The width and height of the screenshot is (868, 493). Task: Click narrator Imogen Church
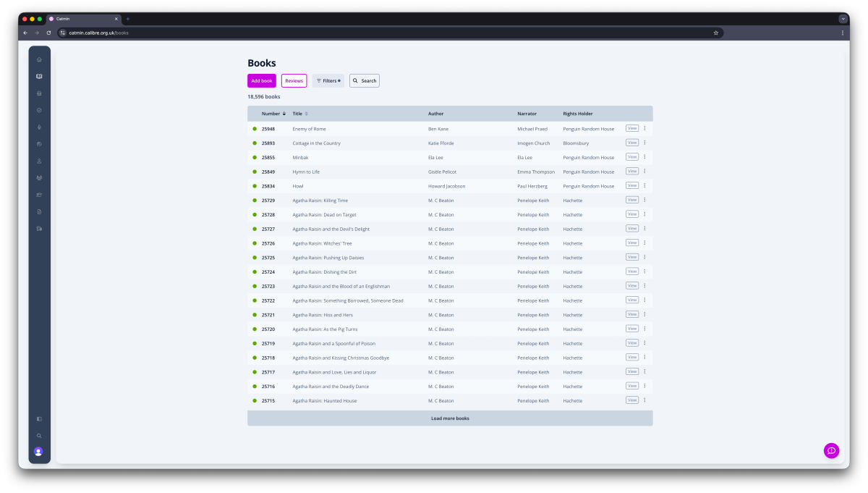534,143
